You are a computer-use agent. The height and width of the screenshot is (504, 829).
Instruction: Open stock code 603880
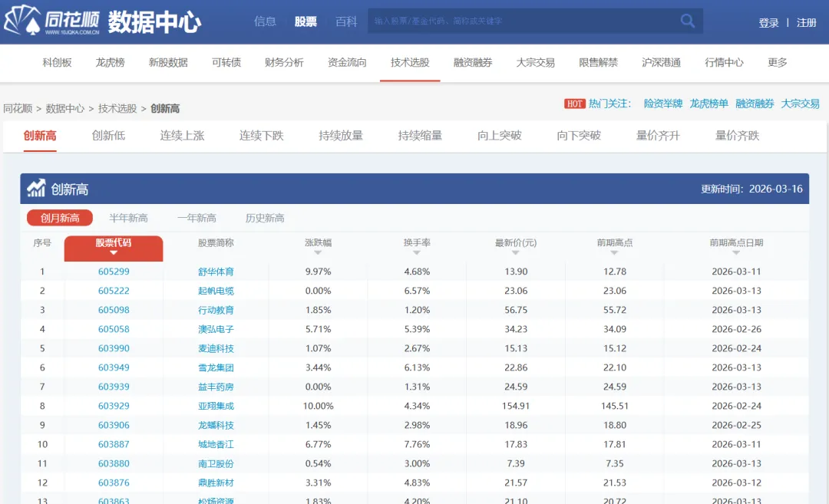point(114,463)
